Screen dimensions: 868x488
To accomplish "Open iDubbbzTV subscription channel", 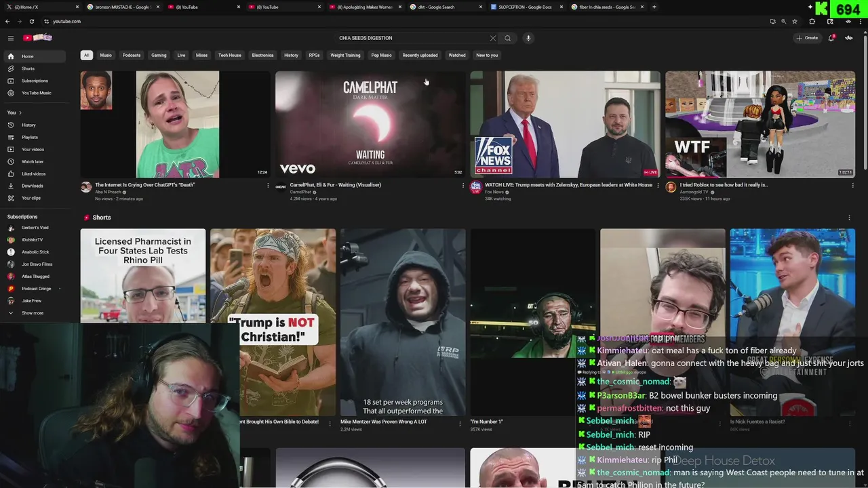I will pyautogui.click(x=32, y=240).
